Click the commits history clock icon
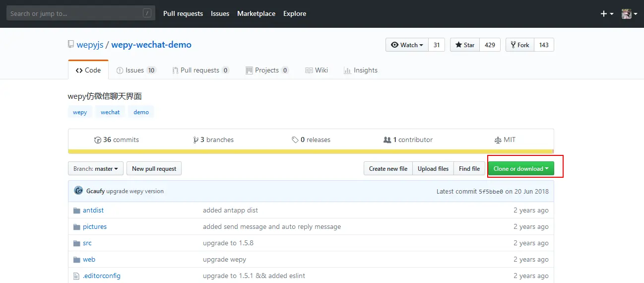Image resolution: width=644 pixels, height=283 pixels. point(98,140)
